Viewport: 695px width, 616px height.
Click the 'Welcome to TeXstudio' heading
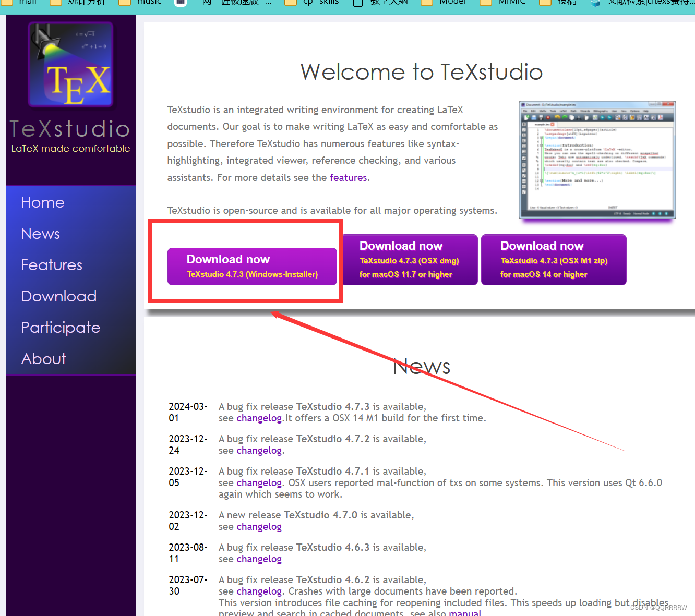[x=422, y=72]
